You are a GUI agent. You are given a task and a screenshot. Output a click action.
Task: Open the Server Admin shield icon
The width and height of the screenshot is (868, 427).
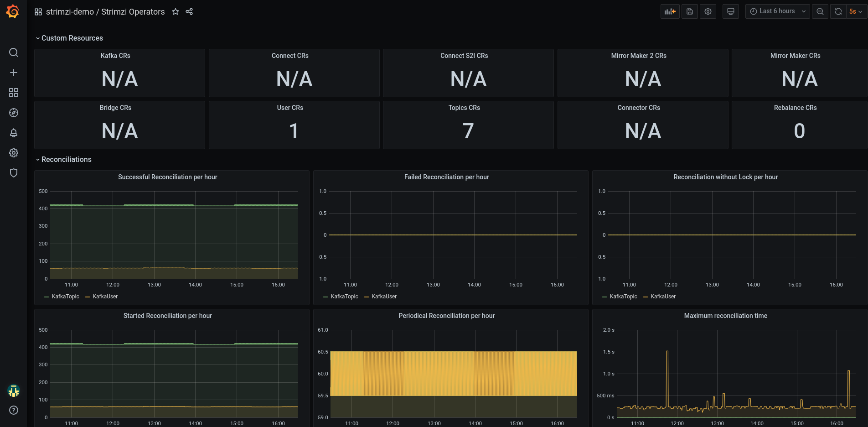[x=14, y=173]
